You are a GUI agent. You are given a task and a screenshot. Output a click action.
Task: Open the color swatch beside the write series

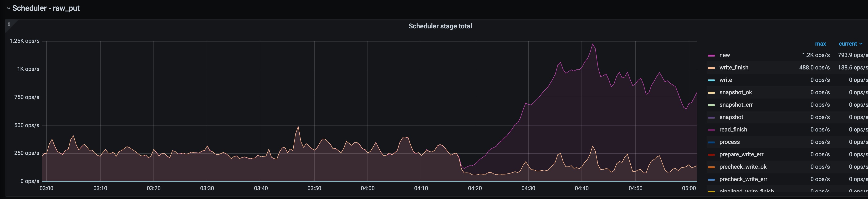point(711,80)
